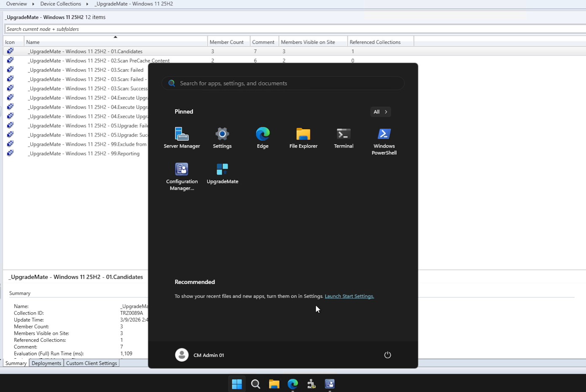Show All apps in Start menu
This screenshot has height=392, width=586.
(380, 112)
